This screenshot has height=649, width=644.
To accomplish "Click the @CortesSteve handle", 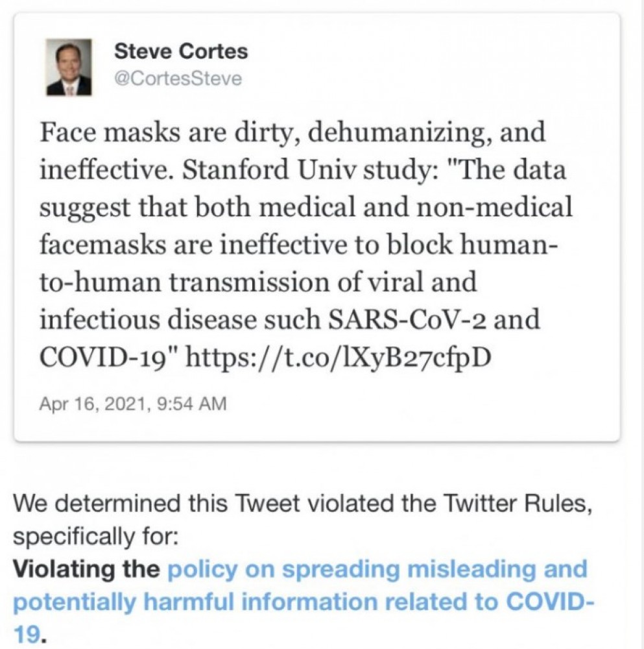I will click(x=178, y=79).
